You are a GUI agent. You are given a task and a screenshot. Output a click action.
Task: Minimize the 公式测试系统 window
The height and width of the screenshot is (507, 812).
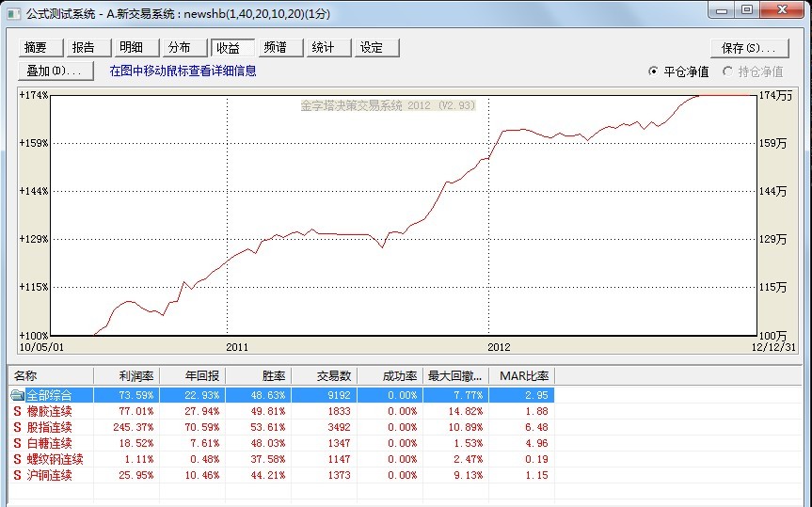[x=722, y=9]
